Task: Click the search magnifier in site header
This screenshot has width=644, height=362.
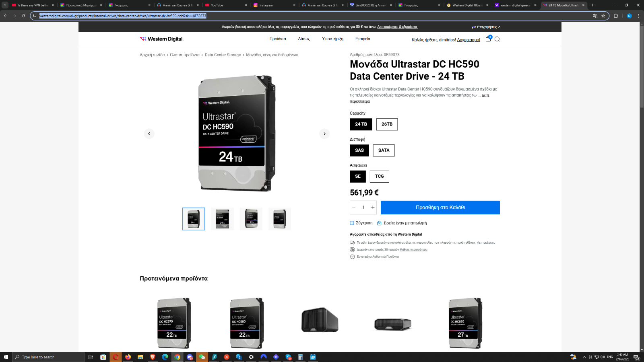Action: 497,39
